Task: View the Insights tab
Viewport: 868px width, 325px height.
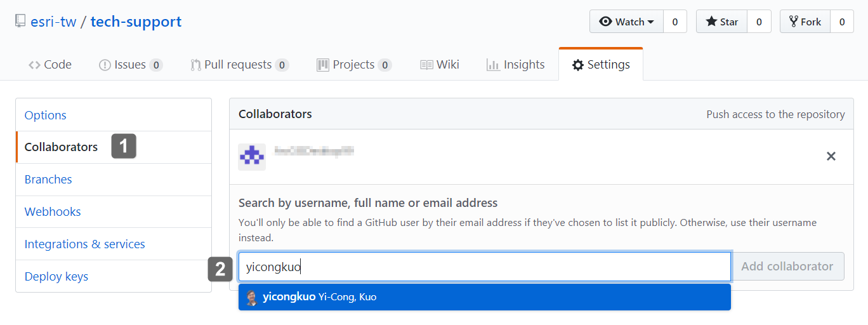Action: click(515, 65)
